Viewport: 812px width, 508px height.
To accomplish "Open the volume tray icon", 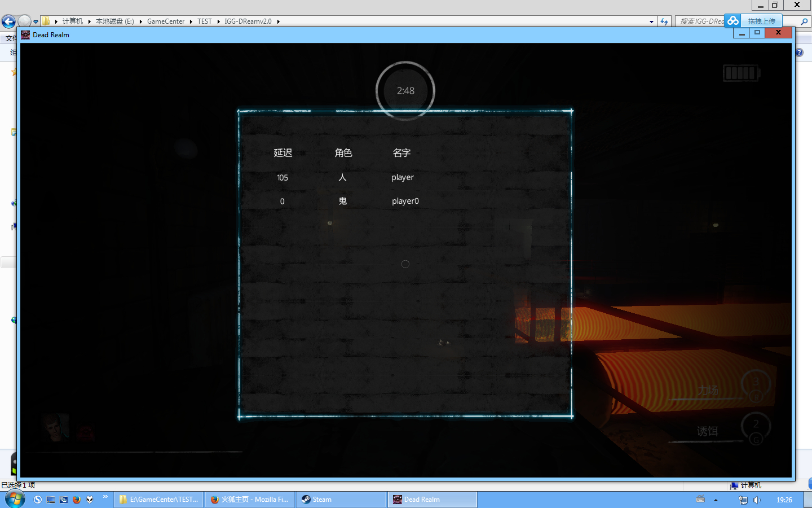I will point(757,500).
